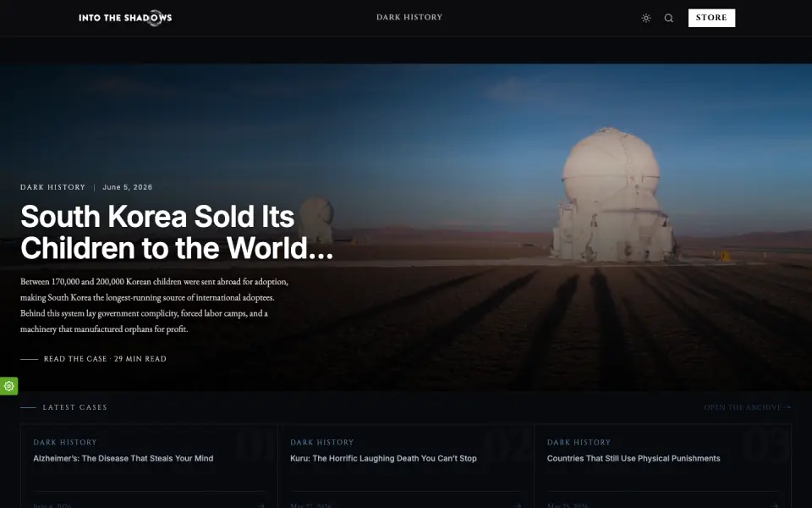
Task: Open the Kuru: The Horrific Laughing Death article
Action: coord(383,458)
